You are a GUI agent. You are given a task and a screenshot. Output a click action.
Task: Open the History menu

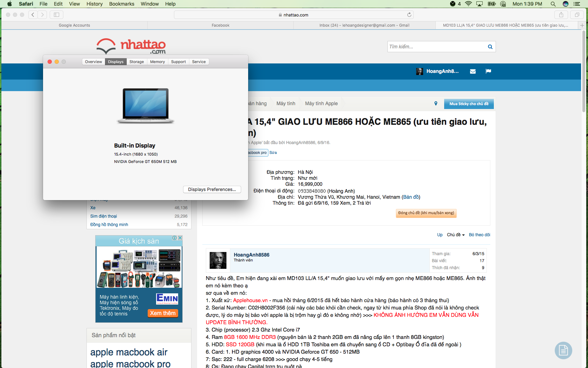pos(94,4)
